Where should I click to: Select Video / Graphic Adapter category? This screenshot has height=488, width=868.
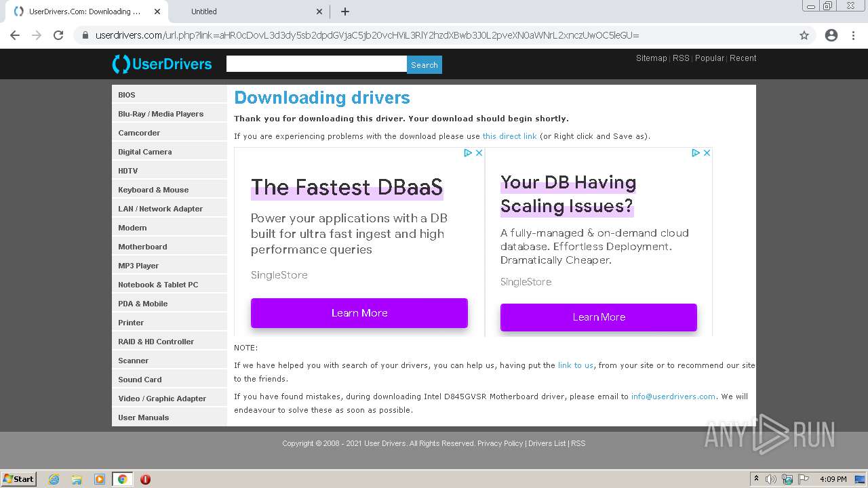(x=170, y=399)
